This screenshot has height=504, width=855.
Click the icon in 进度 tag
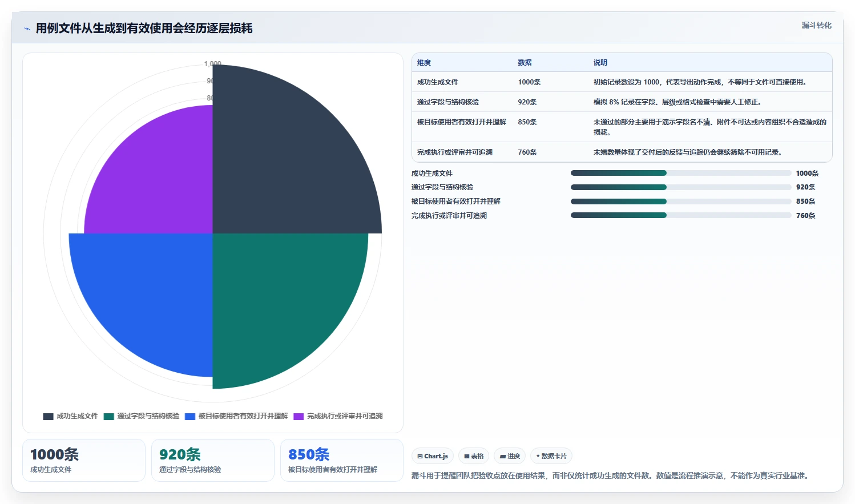(503, 457)
